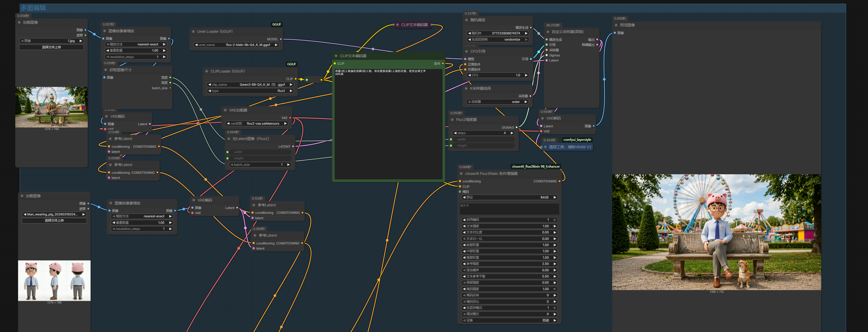The width and height of the screenshot is (868, 332).
Task: Click the CONDITIONING output port on closerAI enhancer node
Action: coord(559,182)
